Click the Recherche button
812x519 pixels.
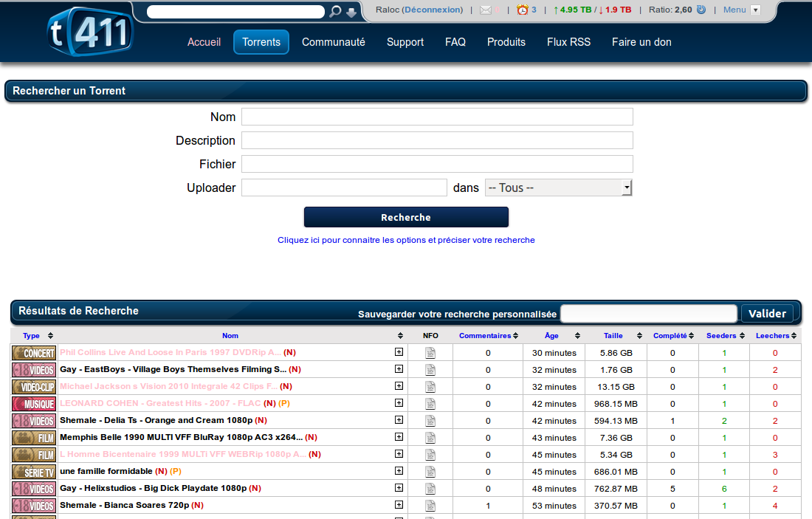pos(406,217)
